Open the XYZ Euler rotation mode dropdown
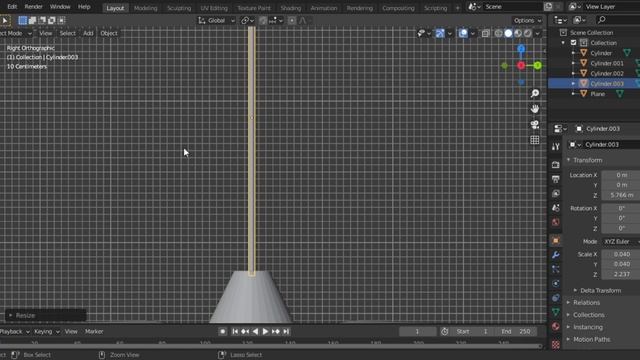The width and height of the screenshot is (640, 360). point(621,242)
